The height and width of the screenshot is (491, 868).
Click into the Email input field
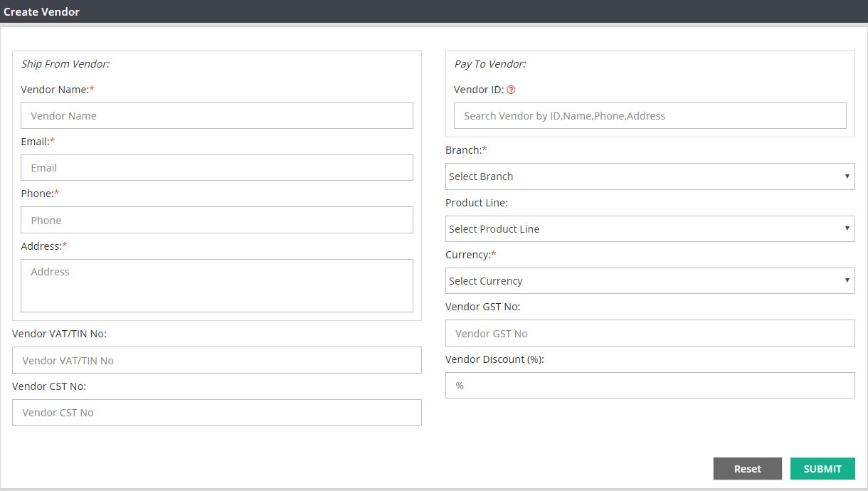[x=217, y=168]
